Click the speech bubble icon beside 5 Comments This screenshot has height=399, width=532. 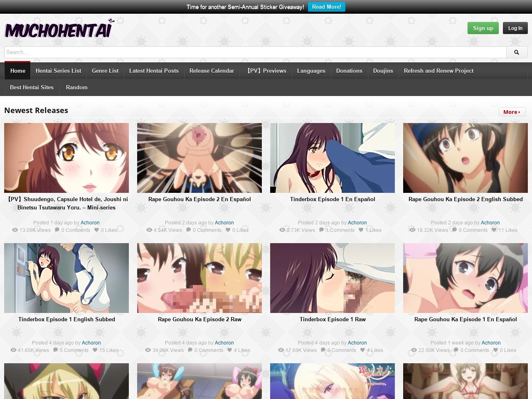56,350
